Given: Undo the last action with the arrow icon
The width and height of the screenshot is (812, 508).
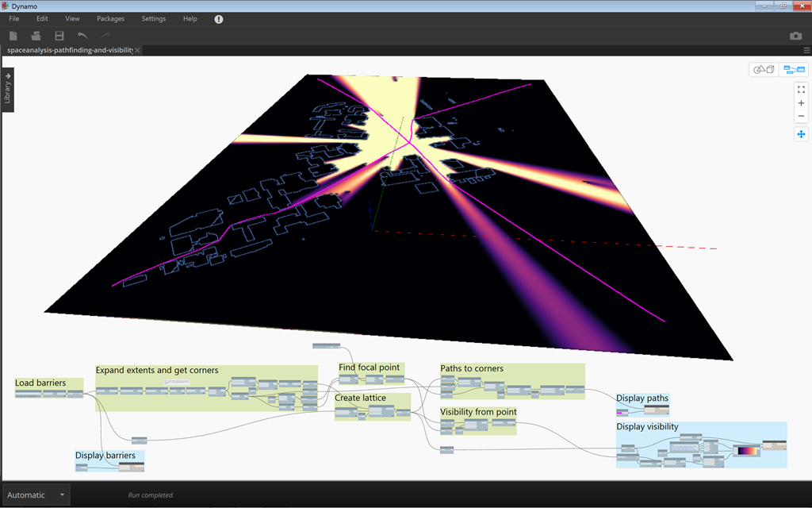Looking at the screenshot, I should (x=82, y=36).
